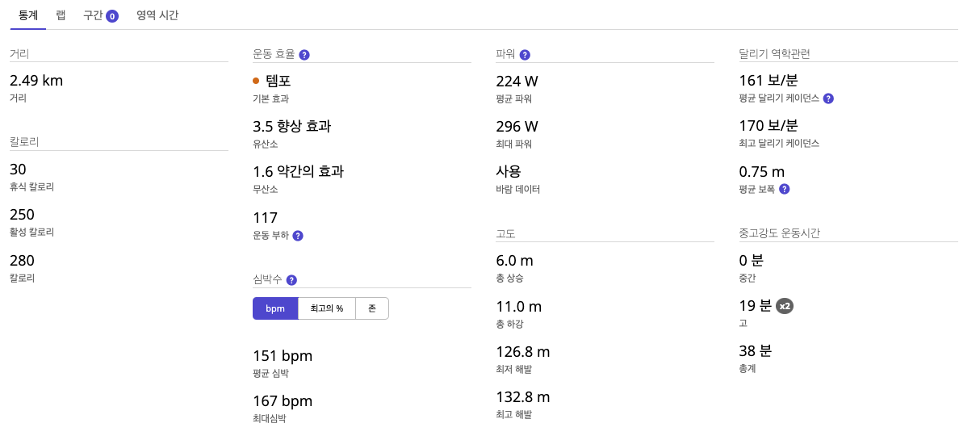Open help for 운동 부하

[298, 236]
